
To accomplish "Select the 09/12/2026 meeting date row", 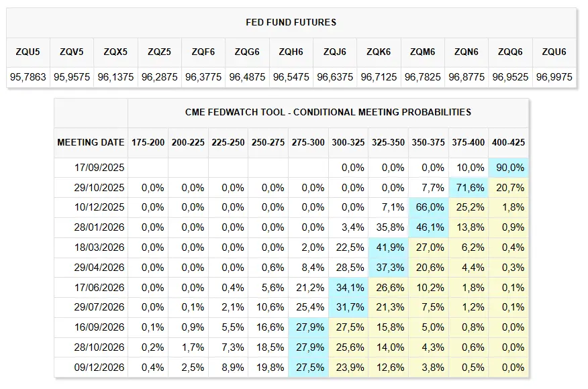I will tap(99, 367).
